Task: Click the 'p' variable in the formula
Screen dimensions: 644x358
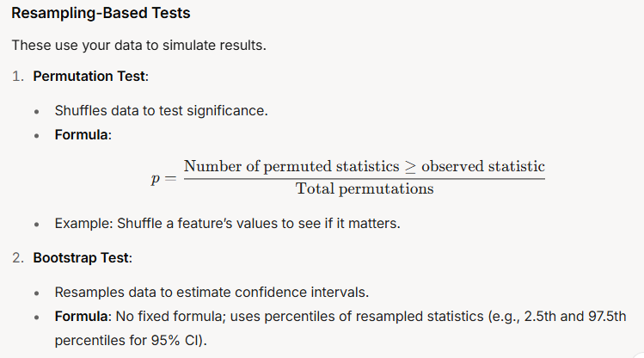Action: coord(156,179)
